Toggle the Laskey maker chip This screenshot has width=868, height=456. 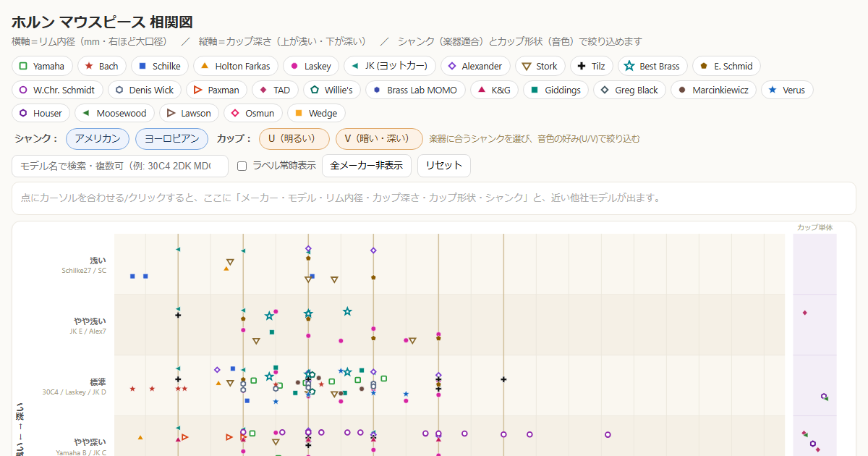point(311,66)
